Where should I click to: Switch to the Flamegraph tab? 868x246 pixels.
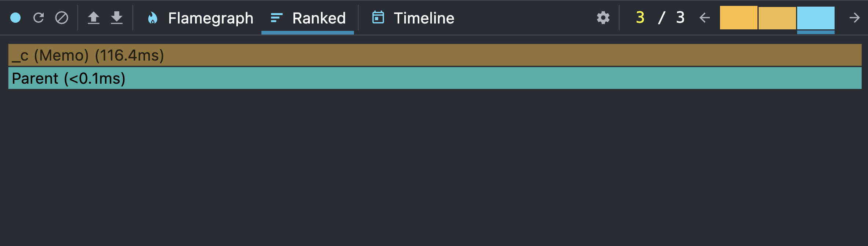tap(210, 18)
